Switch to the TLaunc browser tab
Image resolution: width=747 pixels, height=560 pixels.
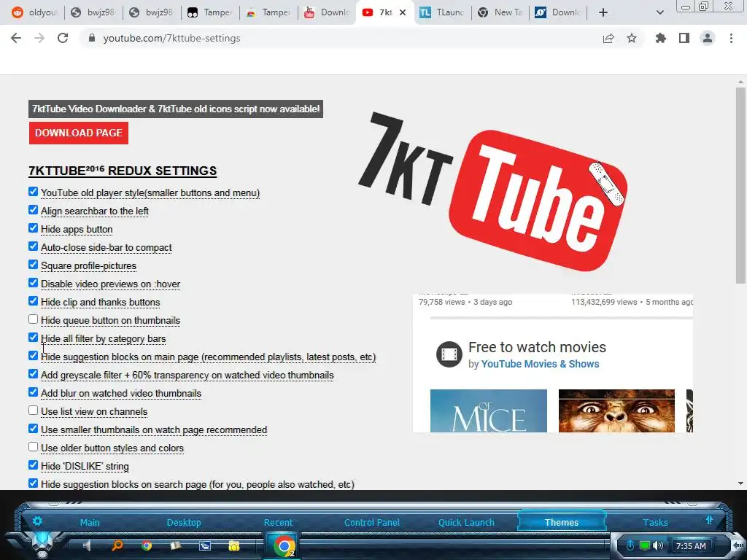(441, 12)
